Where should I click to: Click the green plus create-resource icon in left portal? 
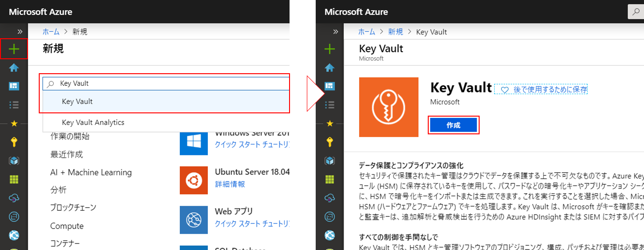tap(14, 49)
